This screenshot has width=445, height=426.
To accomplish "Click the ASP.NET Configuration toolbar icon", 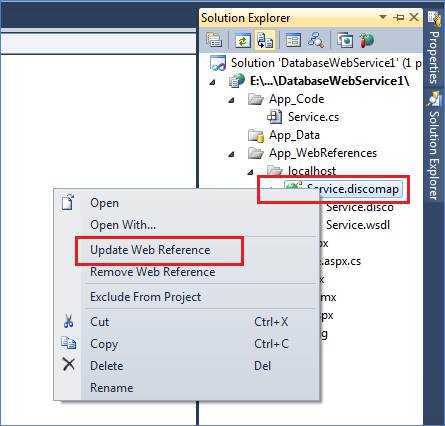I will click(x=366, y=40).
